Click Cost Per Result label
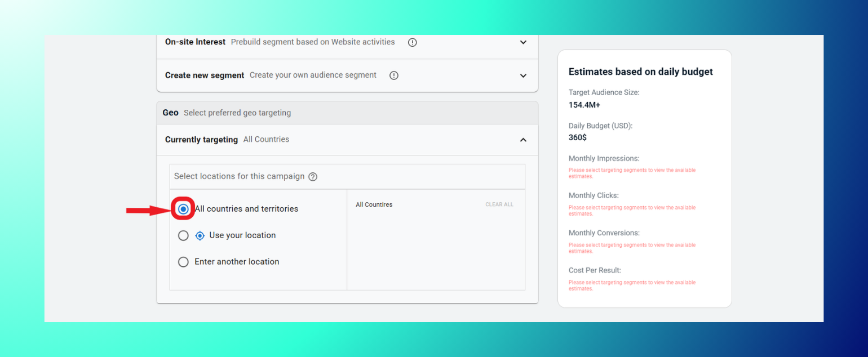The height and width of the screenshot is (357, 868). coord(595,270)
